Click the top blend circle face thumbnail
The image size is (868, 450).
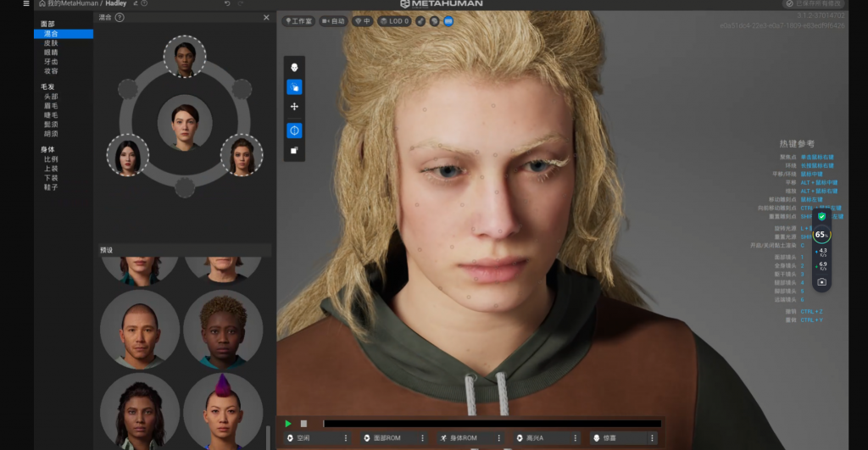click(185, 57)
